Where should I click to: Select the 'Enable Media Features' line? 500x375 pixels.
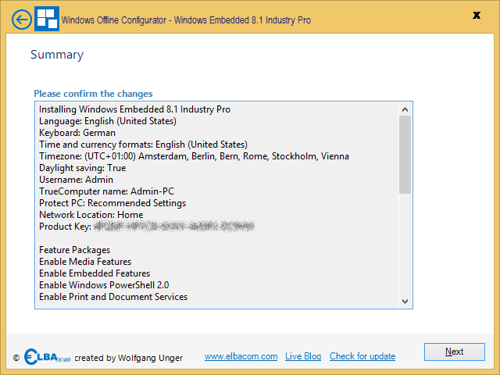click(85, 262)
